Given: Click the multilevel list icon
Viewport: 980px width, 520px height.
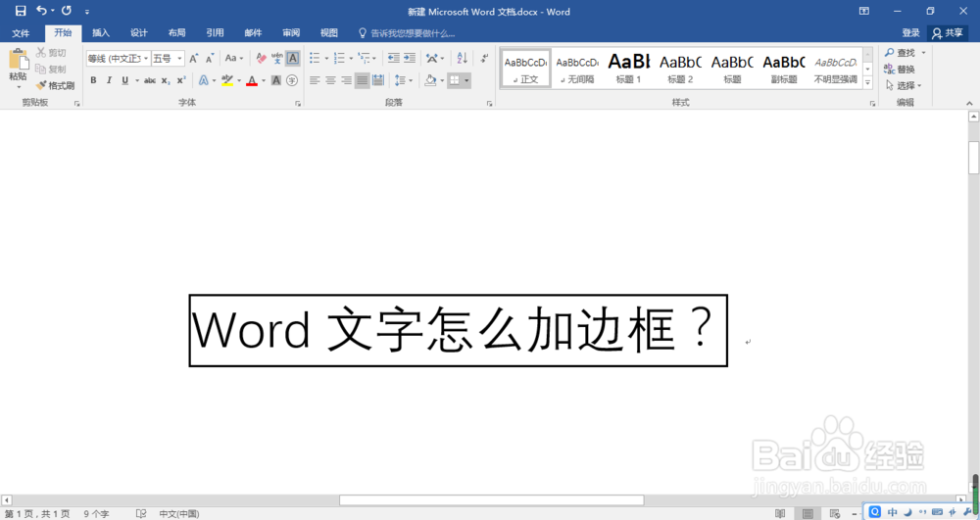Looking at the screenshot, I should [364, 58].
